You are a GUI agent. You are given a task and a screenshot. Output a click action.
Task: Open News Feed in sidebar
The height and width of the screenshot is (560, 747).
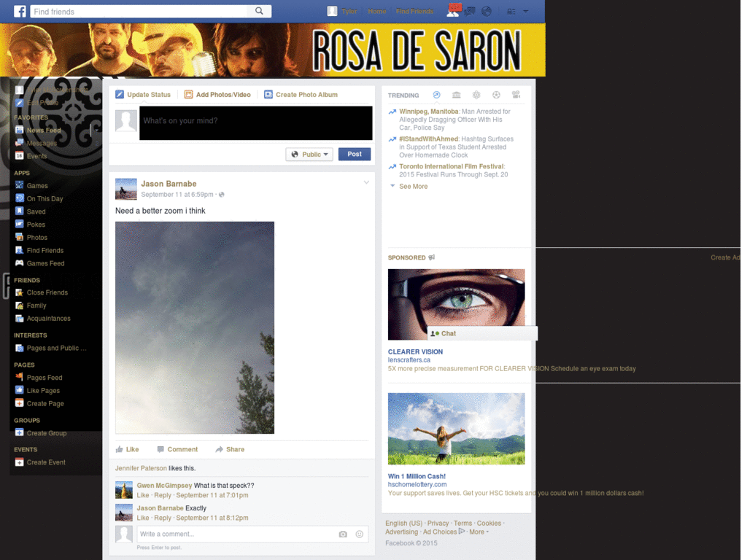point(44,130)
